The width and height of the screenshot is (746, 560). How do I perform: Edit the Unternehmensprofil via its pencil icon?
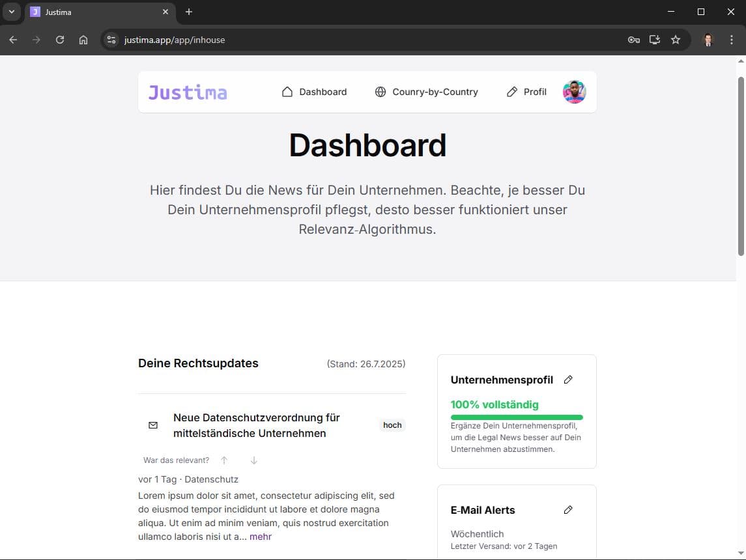pyautogui.click(x=567, y=379)
